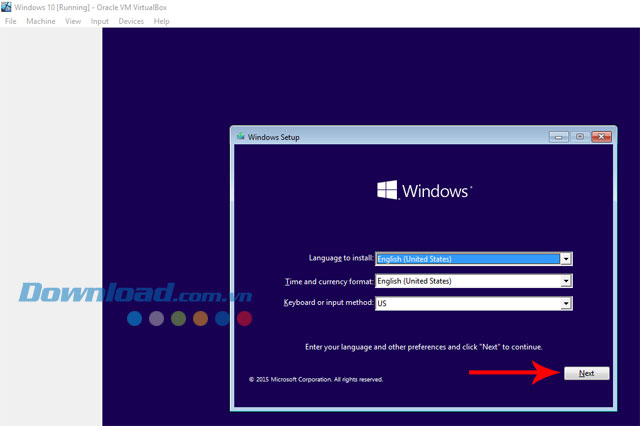Expand the Keyboard or input method dropdown arrow
This screenshot has width=640, height=426.
pyautogui.click(x=566, y=303)
